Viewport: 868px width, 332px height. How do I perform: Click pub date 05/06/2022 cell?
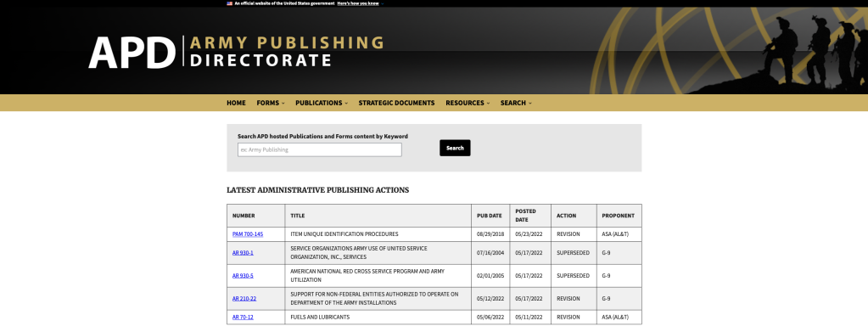pos(490,318)
